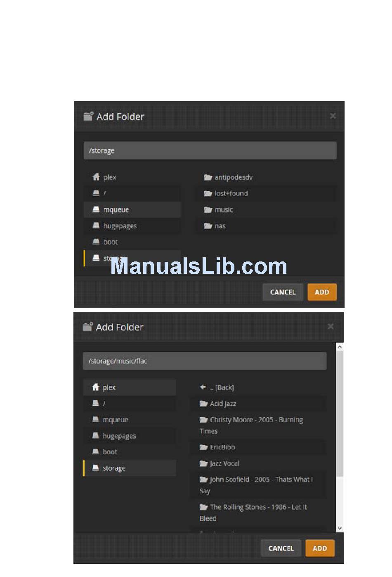Image resolution: width=392 pixels, height=577 pixels.
Task: Open the Acid Jazz folder
Action: 258,404
